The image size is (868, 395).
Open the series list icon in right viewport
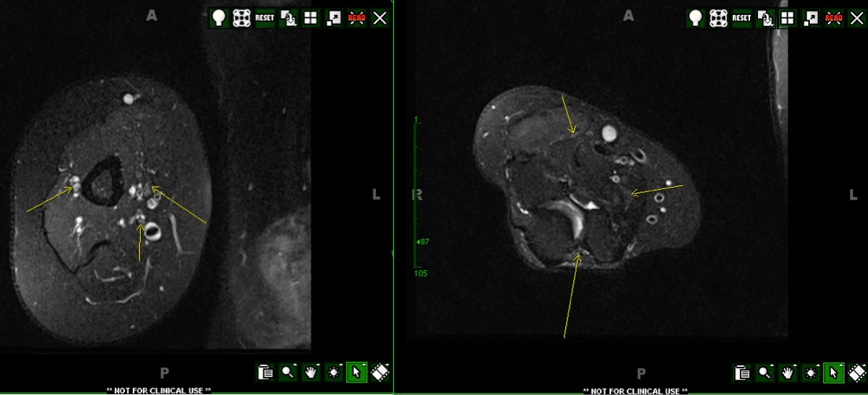pos(743,372)
